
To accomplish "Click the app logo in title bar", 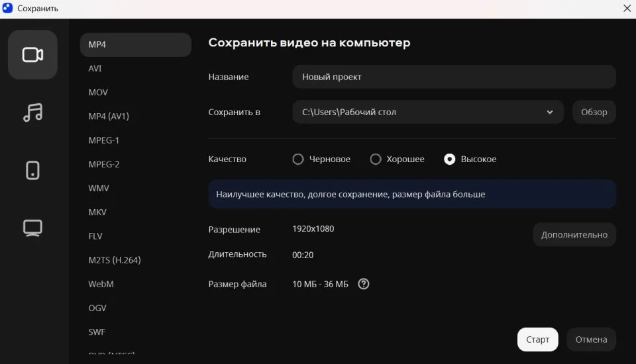I will click(x=8, y=9).
